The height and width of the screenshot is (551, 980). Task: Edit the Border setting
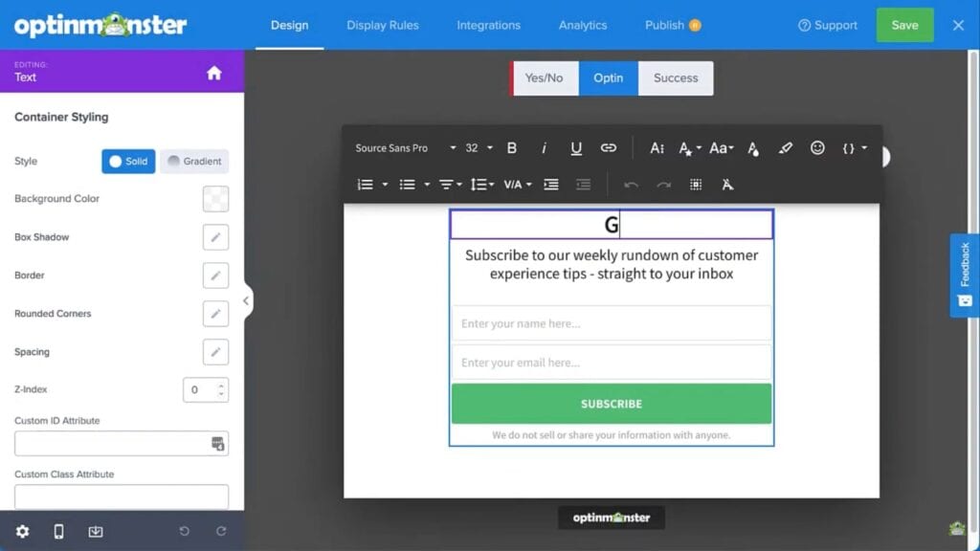point(215,275)
